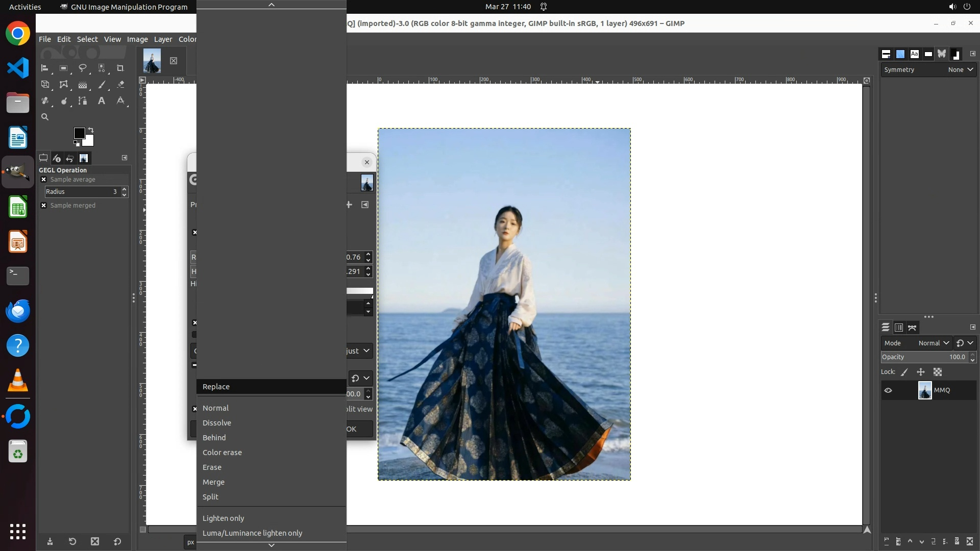The height and width of the screenshot is (551, 980).
Task: Select the Text tool
Action: [x=102, y=101]
